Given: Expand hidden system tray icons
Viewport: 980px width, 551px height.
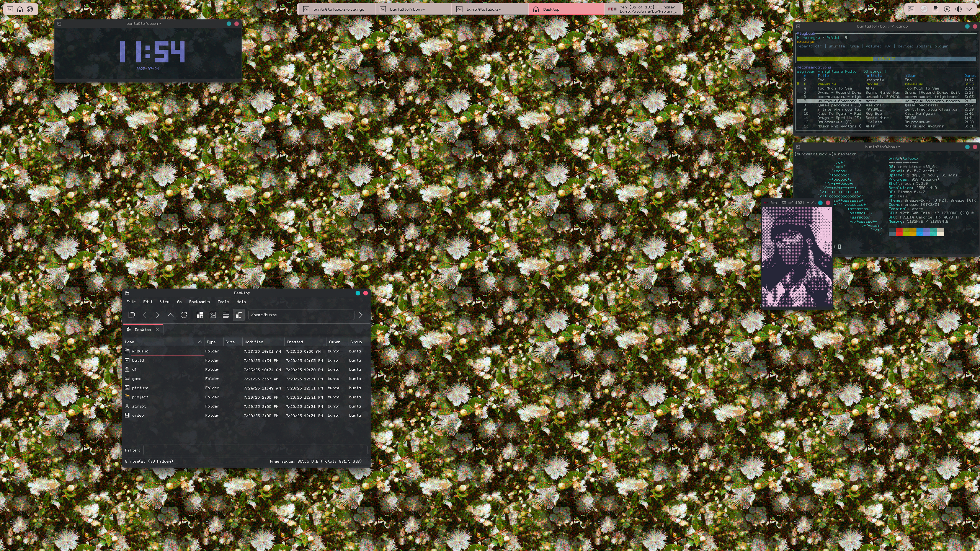Looking at the screenshot, I should (969, 9).
